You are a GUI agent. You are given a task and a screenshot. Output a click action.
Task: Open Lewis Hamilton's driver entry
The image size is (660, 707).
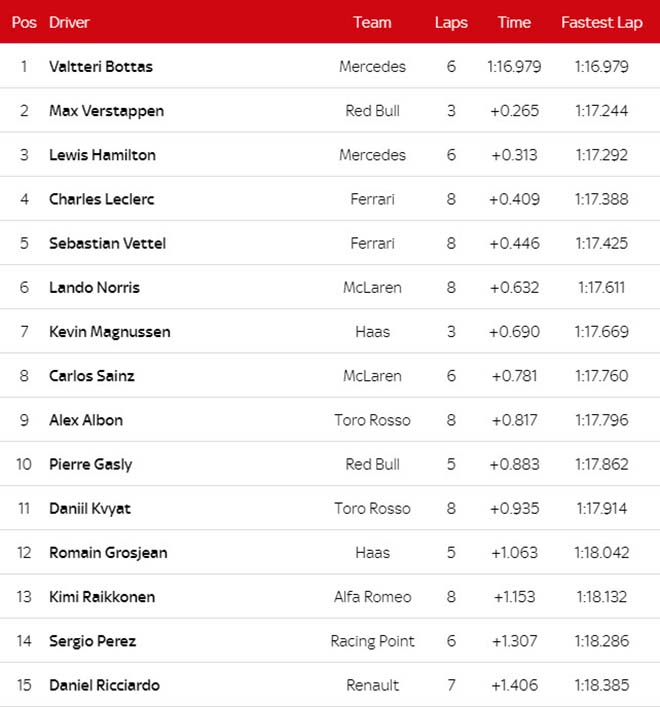102,155
